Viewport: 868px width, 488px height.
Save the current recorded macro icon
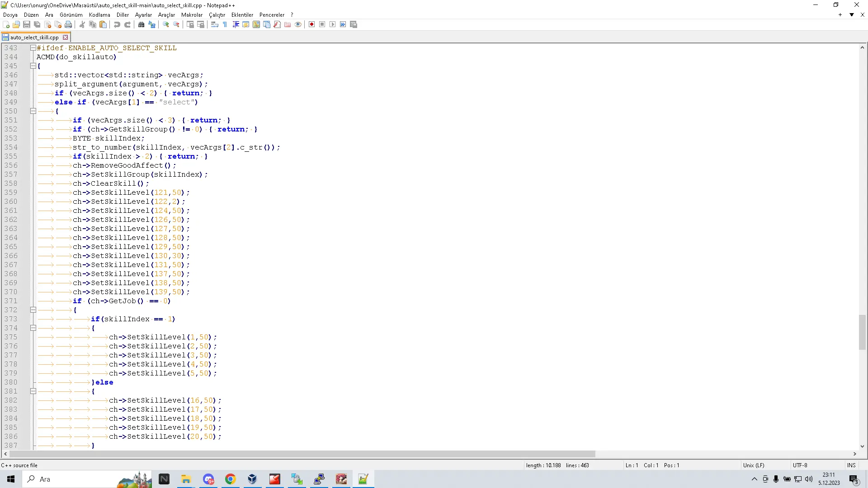click(x=354, y=24)
